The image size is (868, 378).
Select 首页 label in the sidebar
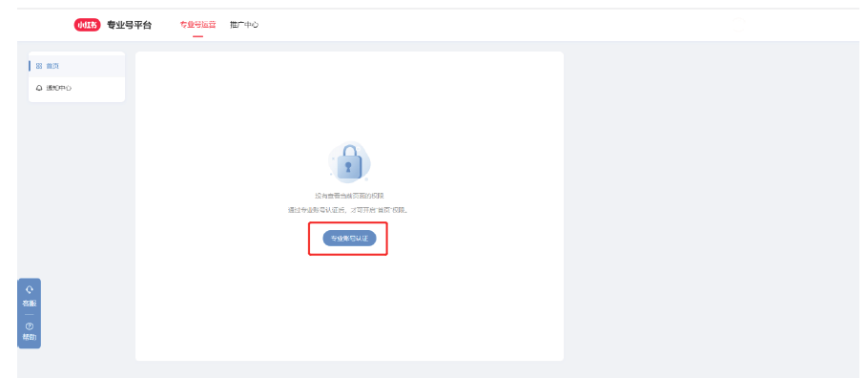tap(52, 66)
